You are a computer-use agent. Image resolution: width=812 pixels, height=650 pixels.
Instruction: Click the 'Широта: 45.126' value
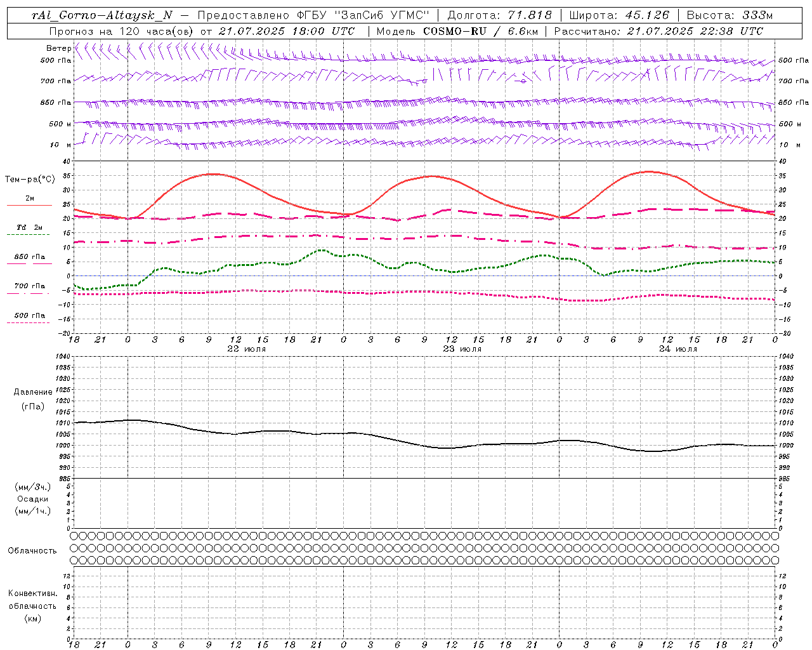pos(619,15)
